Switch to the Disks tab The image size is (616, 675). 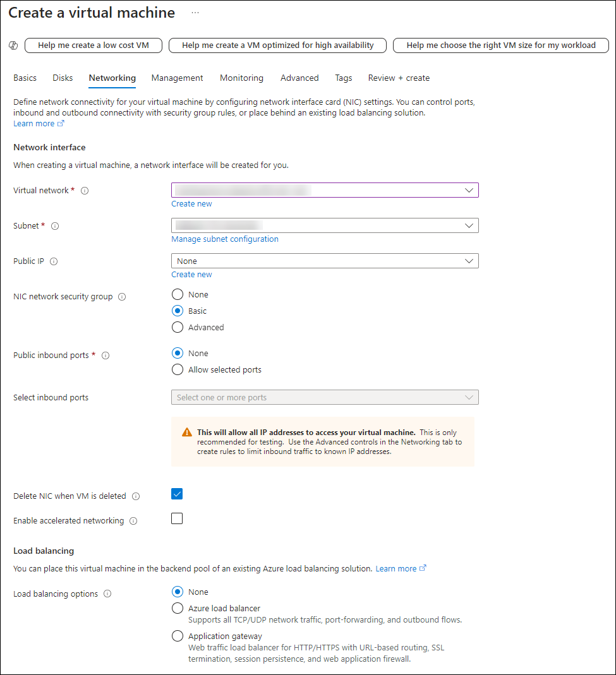point(63,78)
